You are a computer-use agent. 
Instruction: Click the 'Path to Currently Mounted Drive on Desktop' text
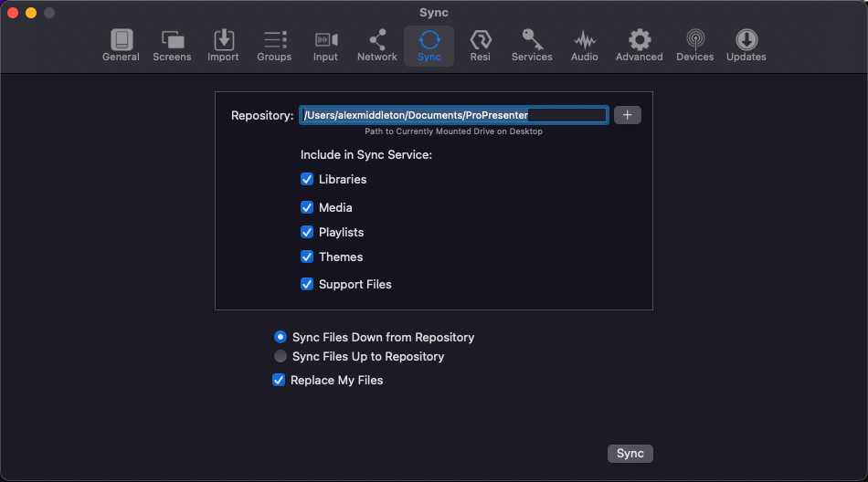pyautogui.click(x=453, y=131)
